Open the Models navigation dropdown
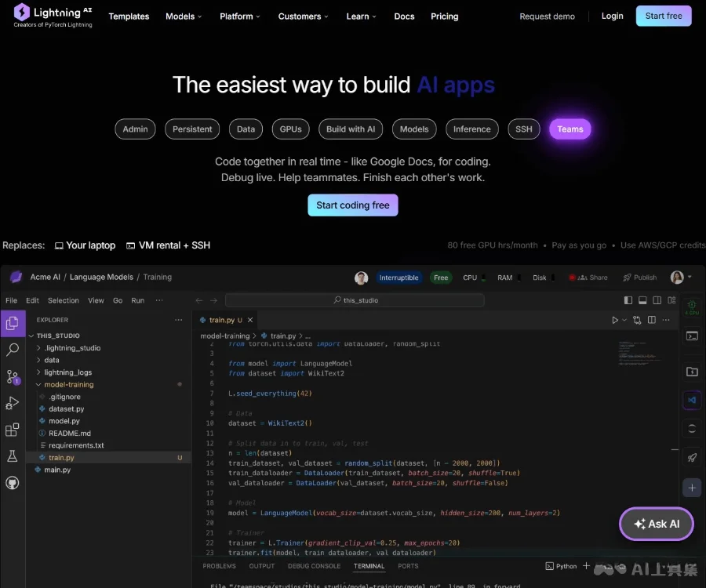 click(183, 16)
